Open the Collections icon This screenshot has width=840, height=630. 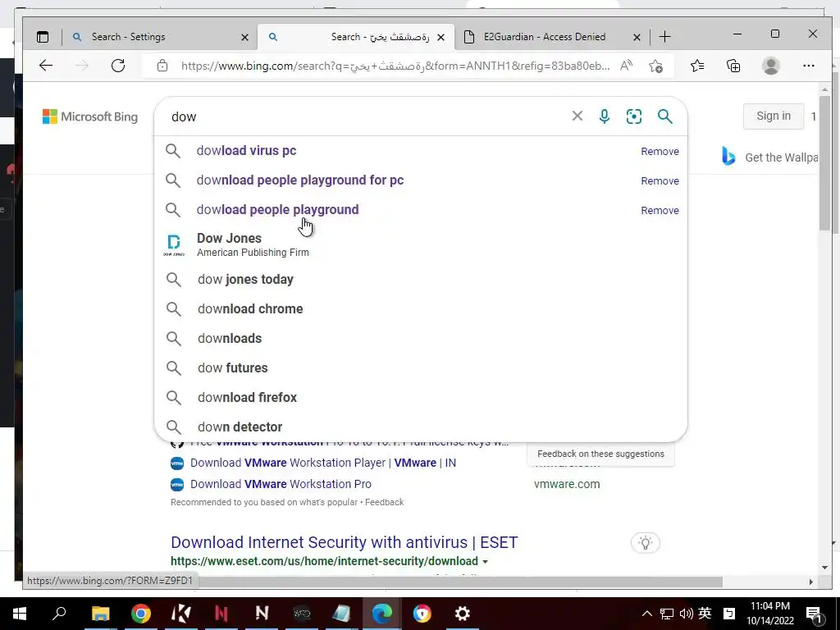[x=733, y=66]
